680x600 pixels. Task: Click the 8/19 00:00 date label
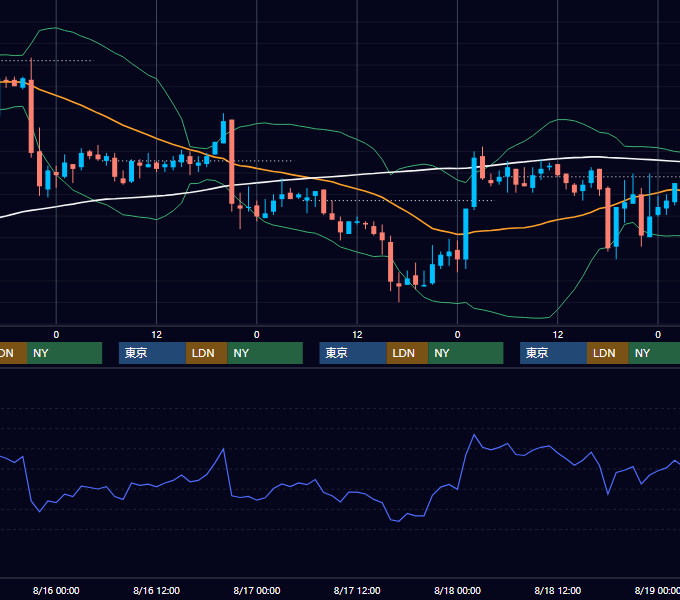click(x=657, y=590)
